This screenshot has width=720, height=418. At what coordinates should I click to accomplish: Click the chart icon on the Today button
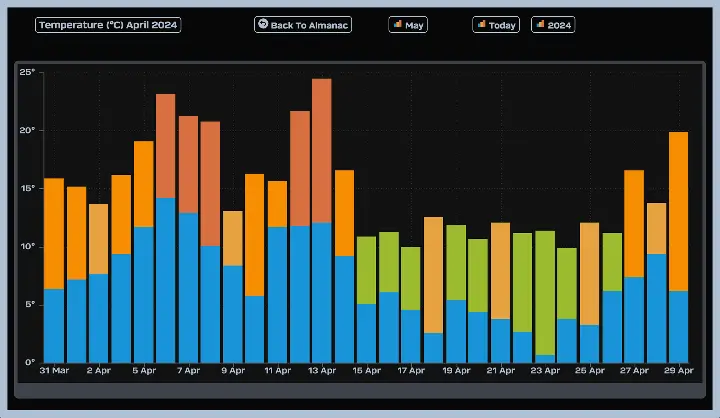481,24
